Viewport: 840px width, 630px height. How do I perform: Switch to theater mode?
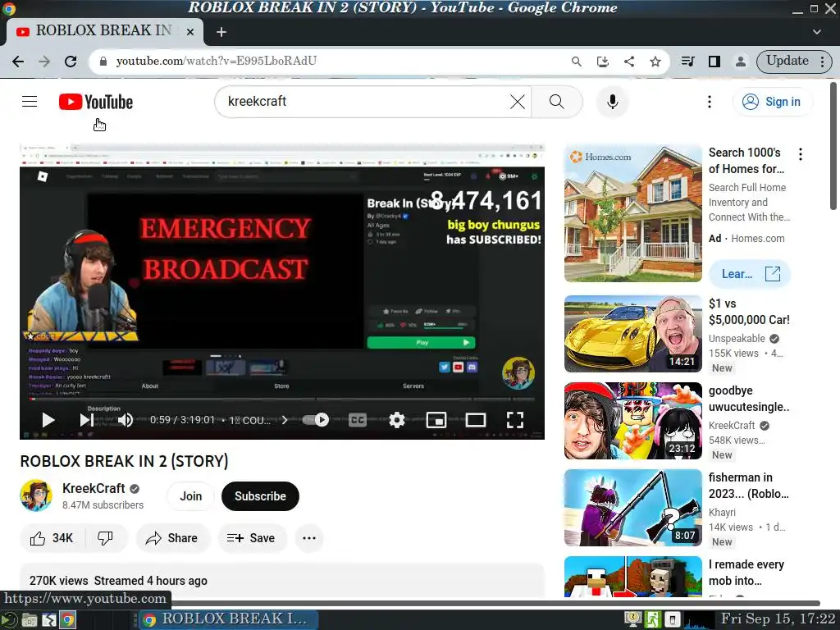click(x=476, y=420)
